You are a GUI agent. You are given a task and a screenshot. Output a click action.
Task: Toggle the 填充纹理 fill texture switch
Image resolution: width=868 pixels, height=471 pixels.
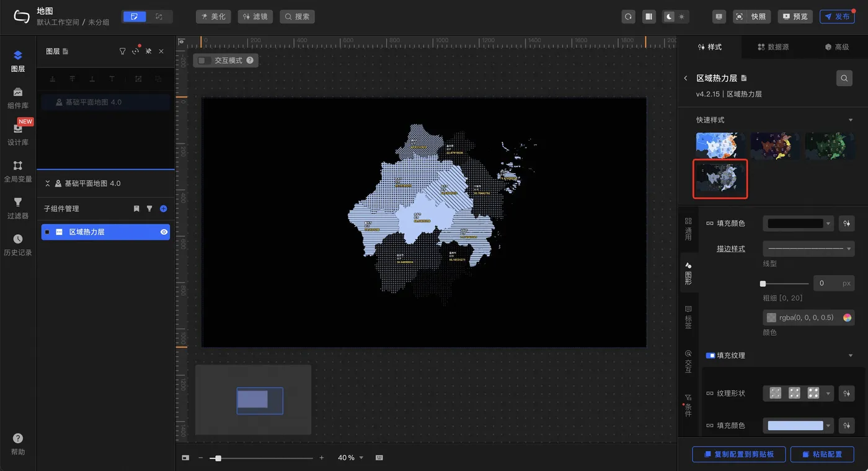(711, 356)
